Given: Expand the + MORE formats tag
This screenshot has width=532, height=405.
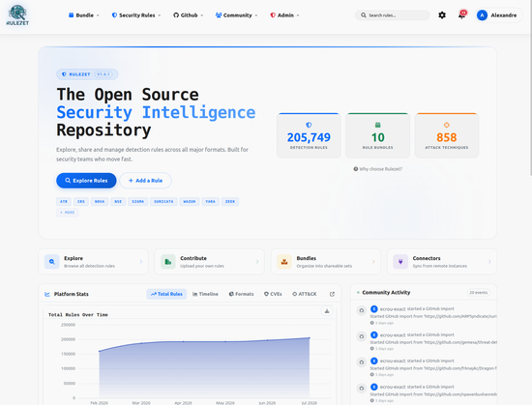Looking at the screenshot, I should click(67, 213).
